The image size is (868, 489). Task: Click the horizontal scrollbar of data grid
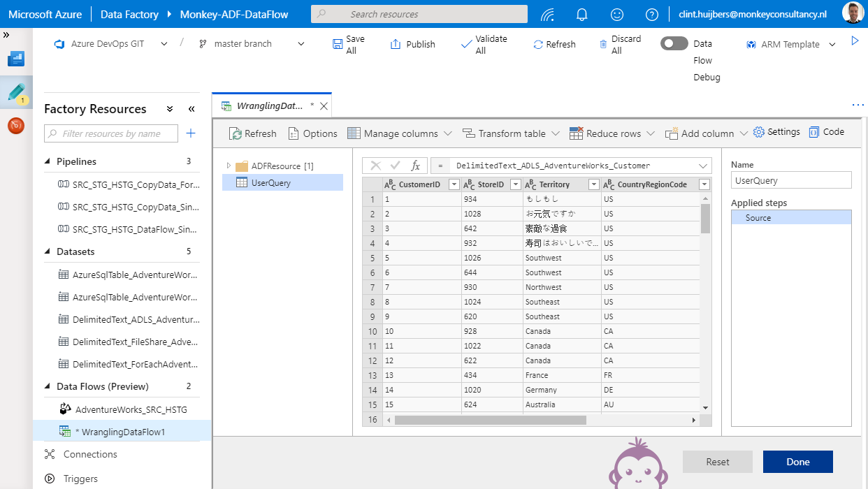[490, 420]
